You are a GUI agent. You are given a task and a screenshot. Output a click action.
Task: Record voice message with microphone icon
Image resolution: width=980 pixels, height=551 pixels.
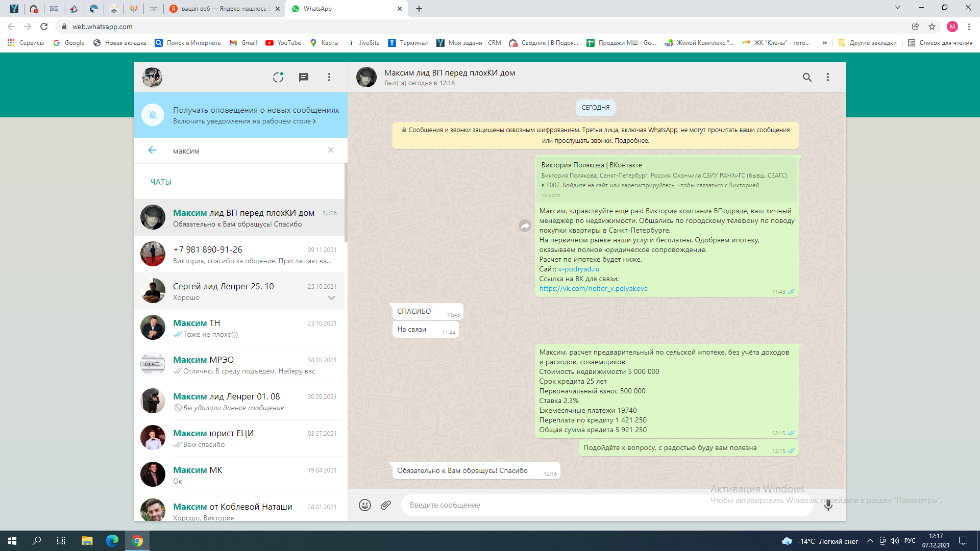(x=828, y=505)
